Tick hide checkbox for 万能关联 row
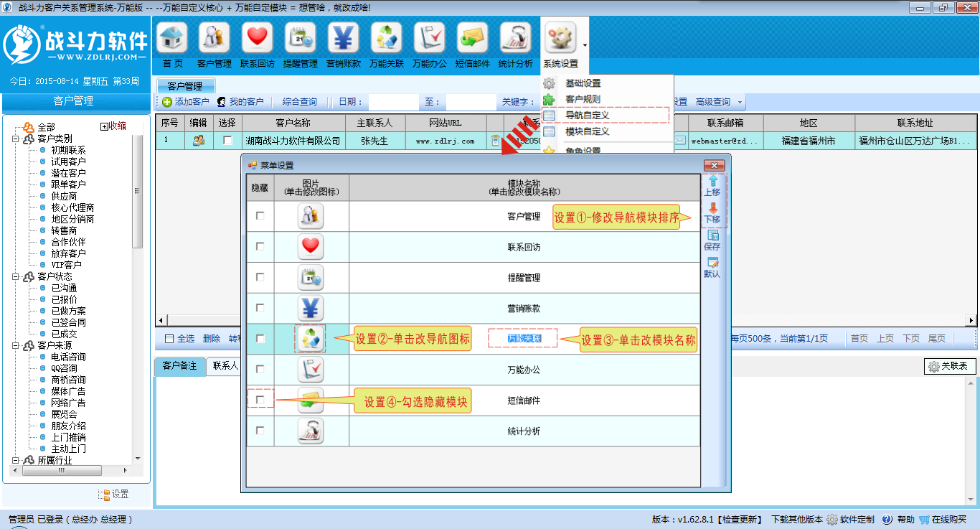980x529 pixels. click(x=260, y=339)
